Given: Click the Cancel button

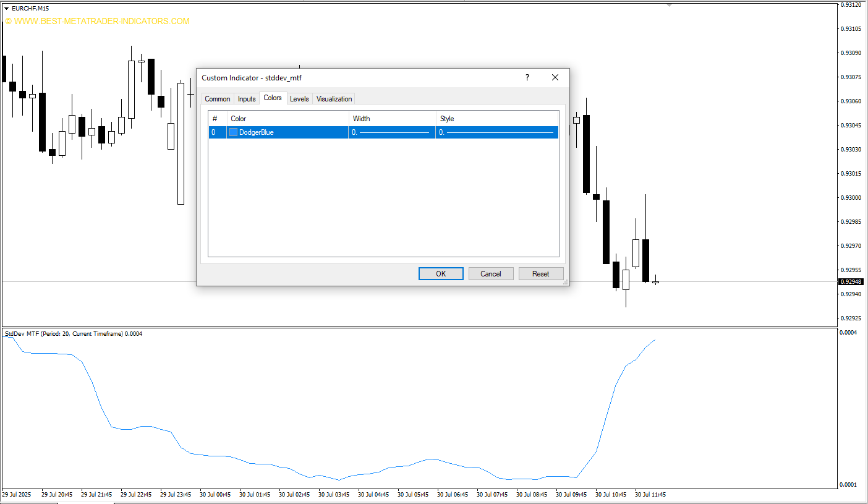Looking at the screenshot, I should (x=491, y=274).
